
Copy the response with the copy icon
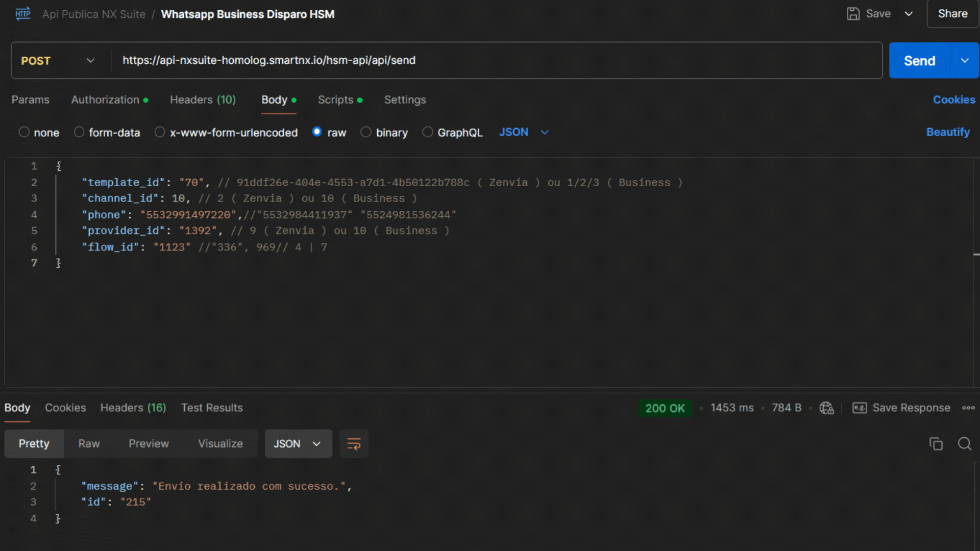936,444
